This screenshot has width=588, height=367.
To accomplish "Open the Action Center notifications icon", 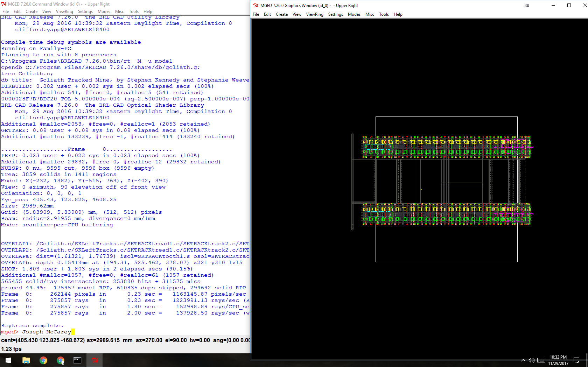I will (576, 360).
